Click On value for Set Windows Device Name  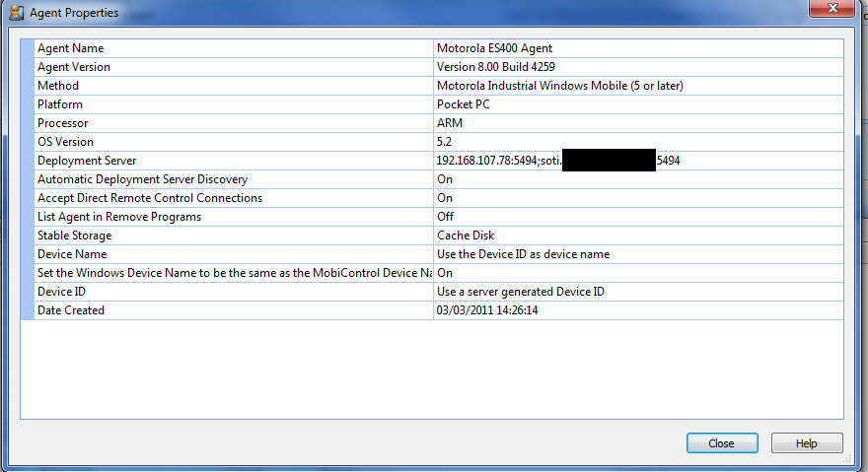(x=445, y=273)
